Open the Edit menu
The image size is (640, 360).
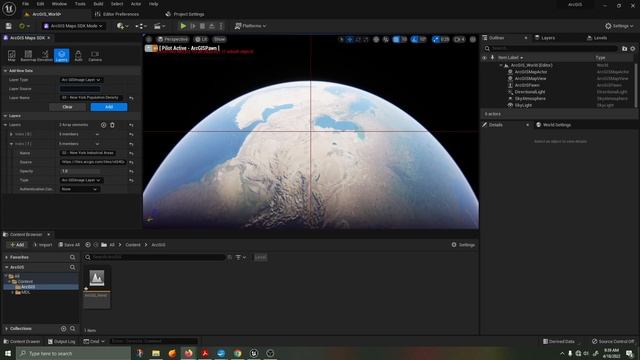(x=40, y=4)
